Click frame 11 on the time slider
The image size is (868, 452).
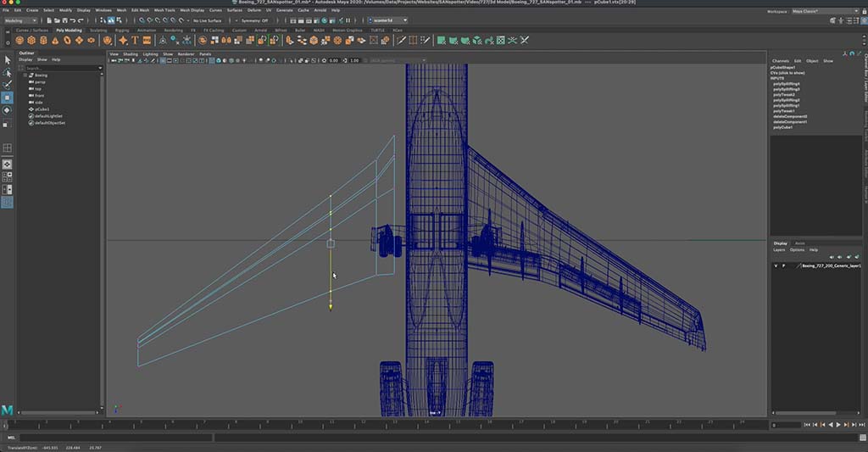point(331,422)
